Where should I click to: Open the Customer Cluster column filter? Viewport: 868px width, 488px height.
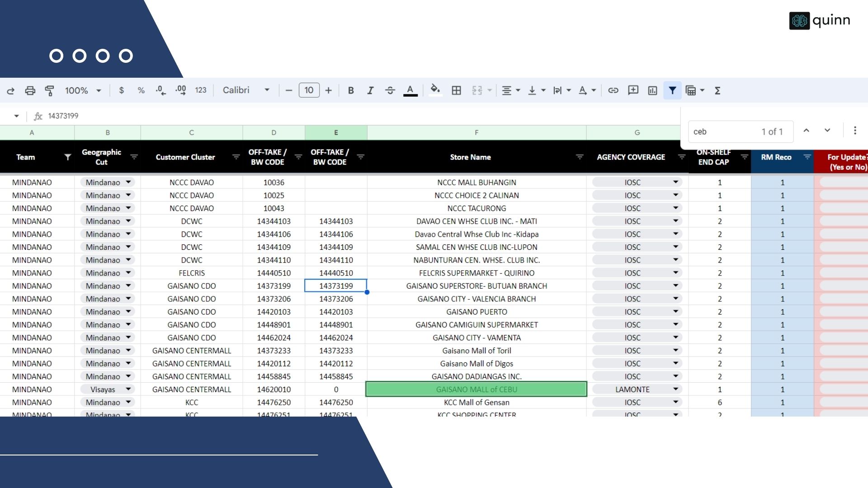236,157
